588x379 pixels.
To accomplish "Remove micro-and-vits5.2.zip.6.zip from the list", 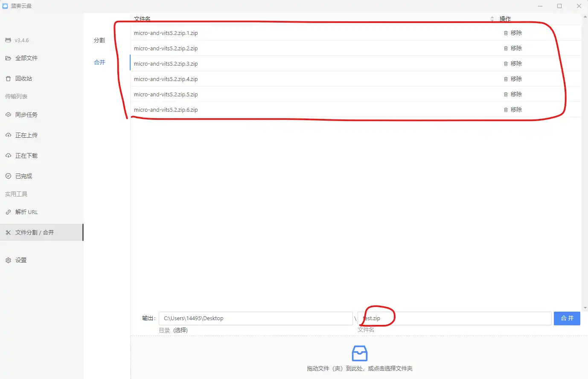I will [x=512, y=110].
